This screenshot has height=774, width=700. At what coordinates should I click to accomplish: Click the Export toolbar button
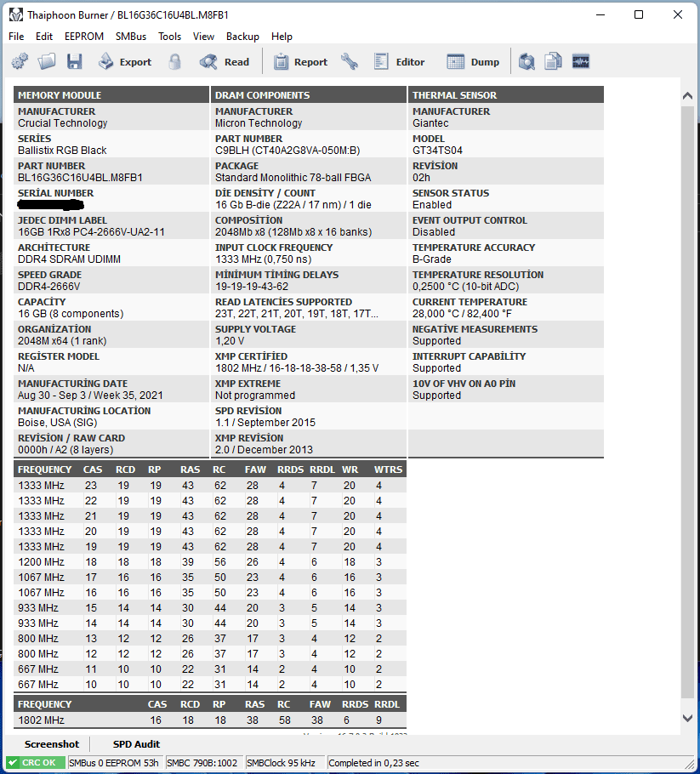tap(125, 62)
